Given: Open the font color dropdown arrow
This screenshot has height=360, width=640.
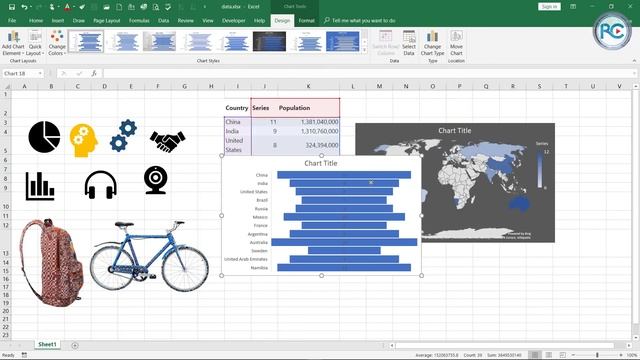Looking at the screenshot, I should click(74, 7).
